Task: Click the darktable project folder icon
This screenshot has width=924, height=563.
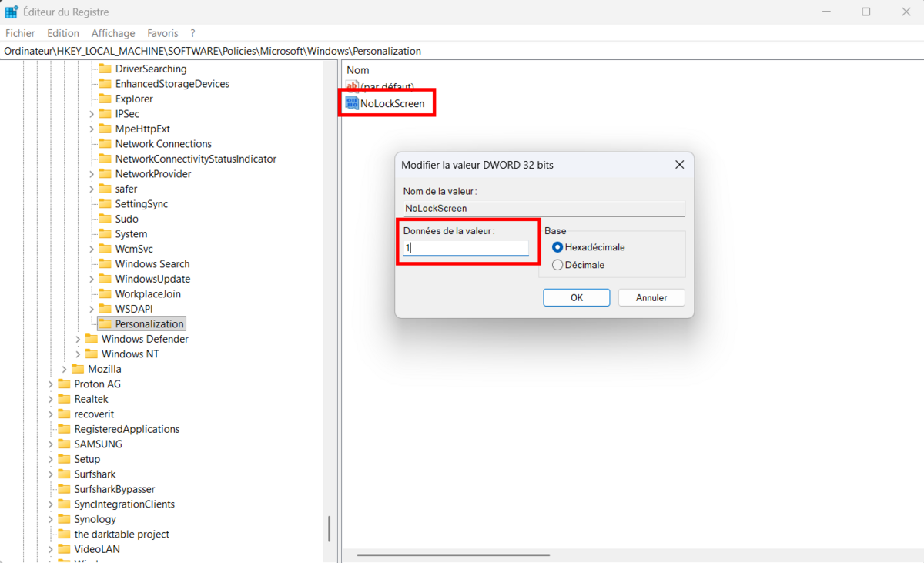Action: (x=64, y=535)
